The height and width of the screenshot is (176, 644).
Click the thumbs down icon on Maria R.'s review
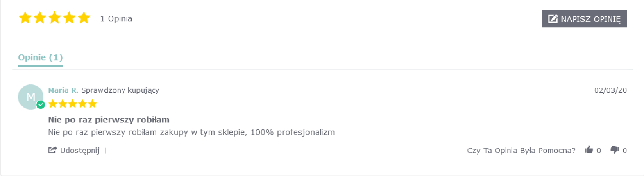pos(615,150)
